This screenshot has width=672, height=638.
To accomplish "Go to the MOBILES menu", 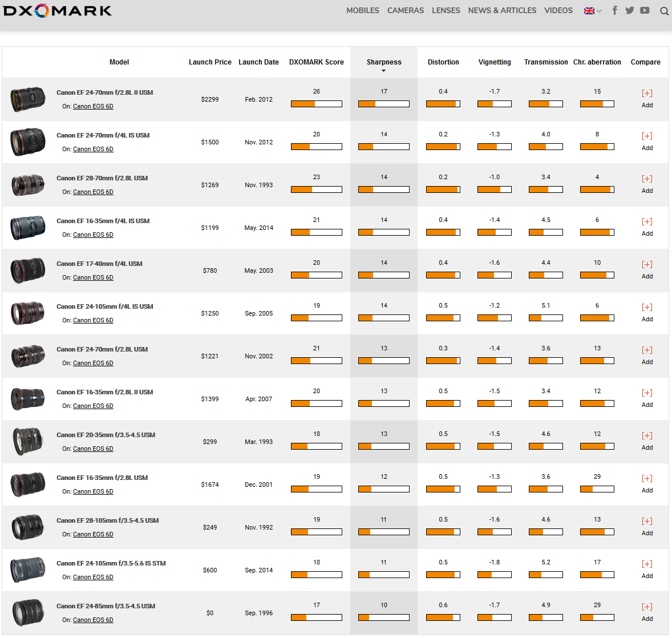I will pos(363,10).
